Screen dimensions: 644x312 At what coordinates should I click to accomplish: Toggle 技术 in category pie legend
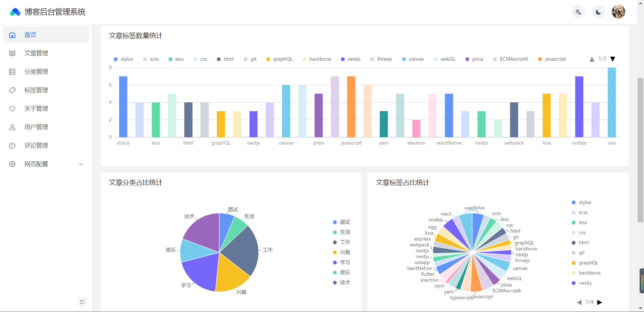(x=341, y=282)
